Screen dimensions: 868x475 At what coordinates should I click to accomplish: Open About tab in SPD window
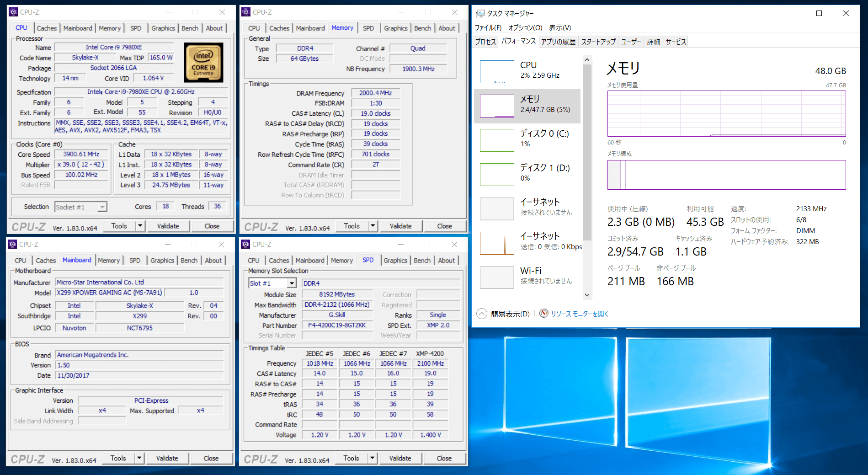point(446,261)
